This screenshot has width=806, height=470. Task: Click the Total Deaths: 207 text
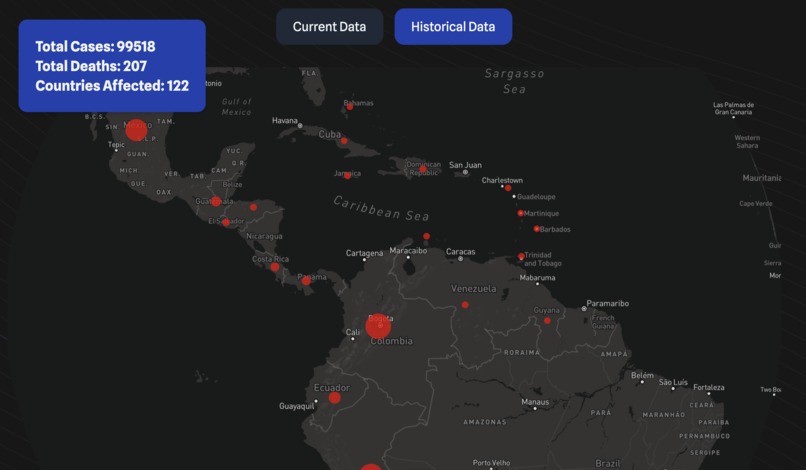(91, 66)
